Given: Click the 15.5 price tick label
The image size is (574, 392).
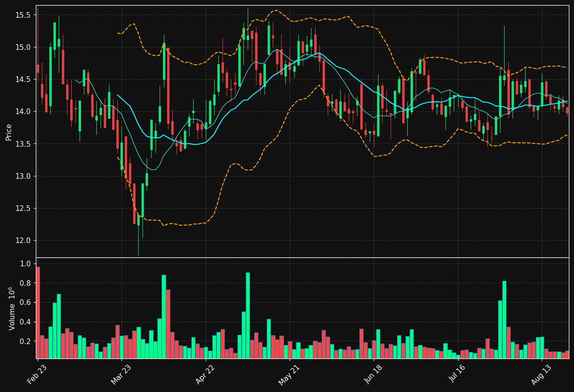Looking at the screenshot, I should click(x=23, y=15).
